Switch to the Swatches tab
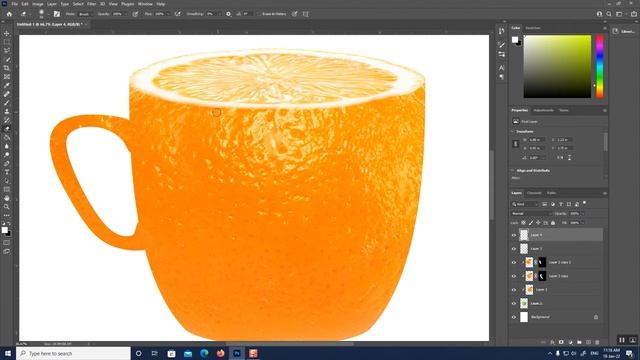This screenshot has height=360, width=640. [x=533, y=28]
